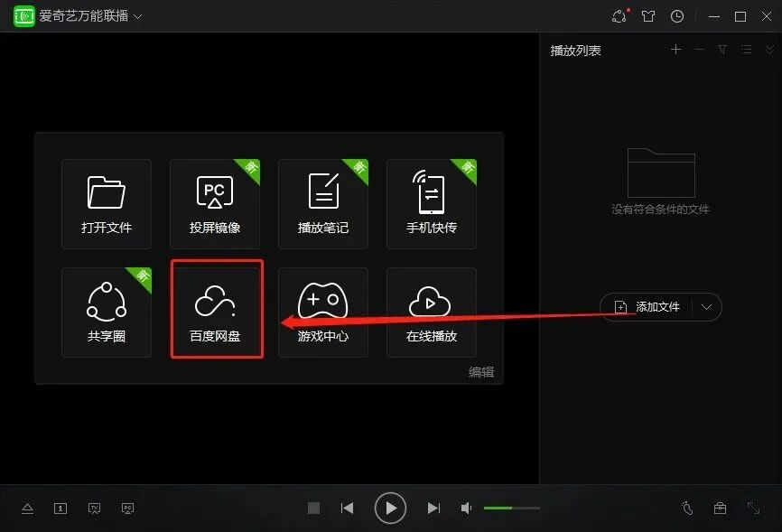
Task: Minimize the player window
Action: click(714, 16)
